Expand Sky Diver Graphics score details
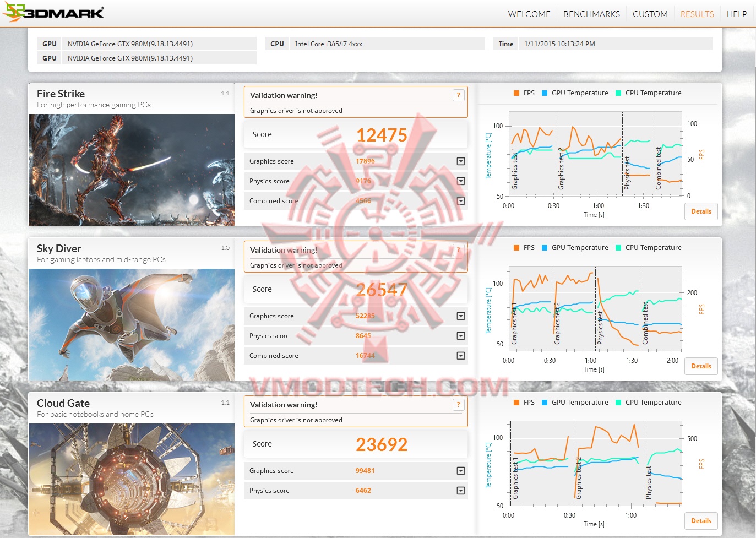Viewport: 756px width, 538px height. tap(461, 316)
